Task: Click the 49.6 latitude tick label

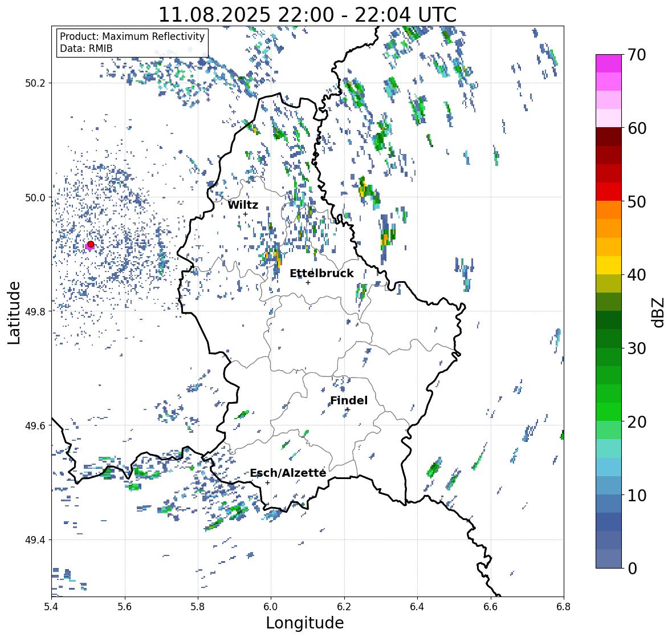Action: click(35, 425)
